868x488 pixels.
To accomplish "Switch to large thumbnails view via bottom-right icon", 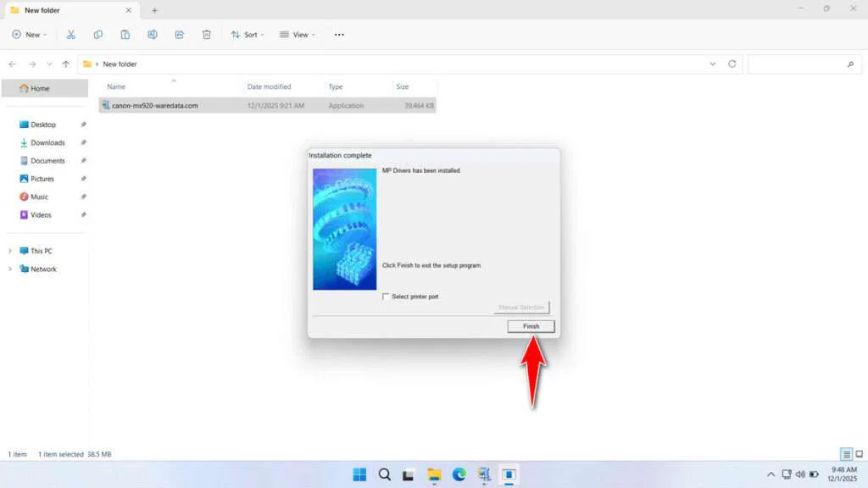I will 858,453.
